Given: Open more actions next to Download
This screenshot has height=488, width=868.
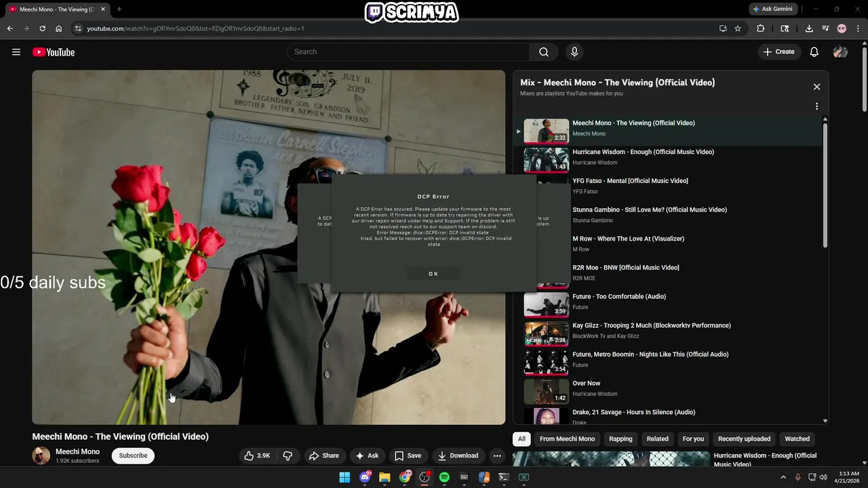Looking at the screenshot, I should point(497,455).
